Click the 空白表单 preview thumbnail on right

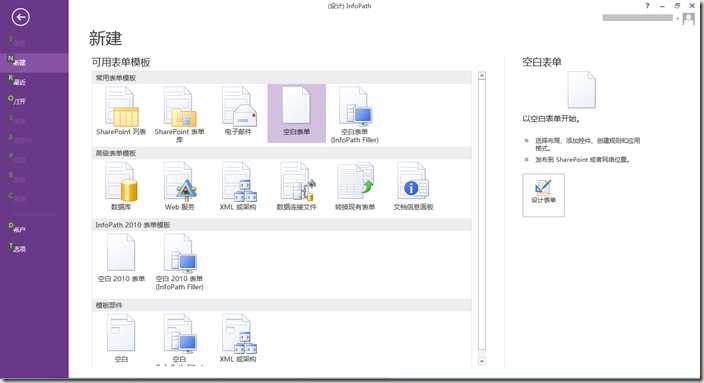click(x=581, y=90)
